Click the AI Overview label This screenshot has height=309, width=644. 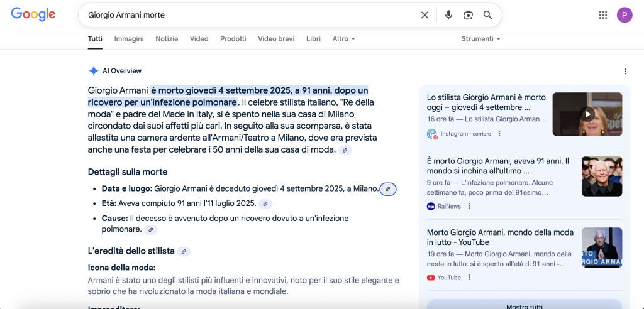122,71
